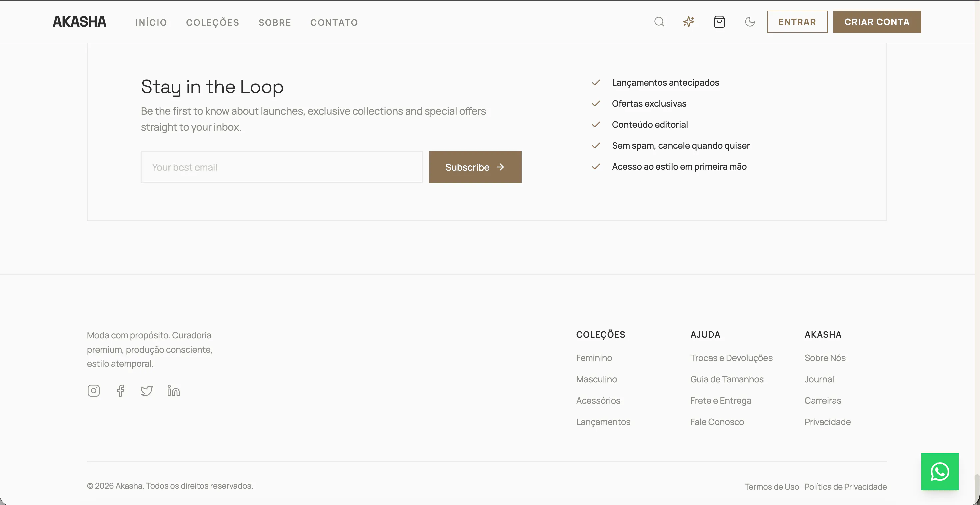Screen dimensions: 980x505
Task: Open Trocas e Devoluções link
Action: (x=731, y=358)
